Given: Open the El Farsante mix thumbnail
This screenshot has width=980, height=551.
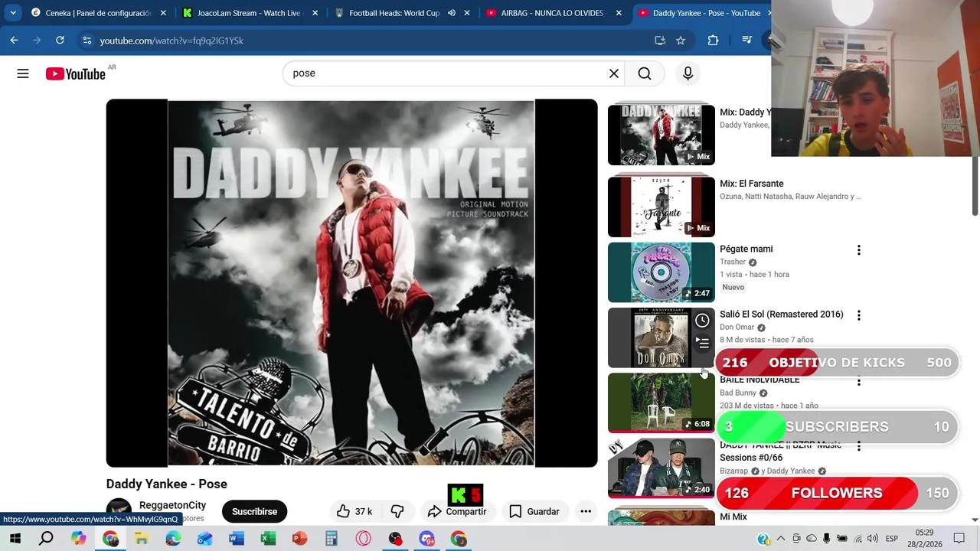Looking at the screenshot, I should [661, 207].
